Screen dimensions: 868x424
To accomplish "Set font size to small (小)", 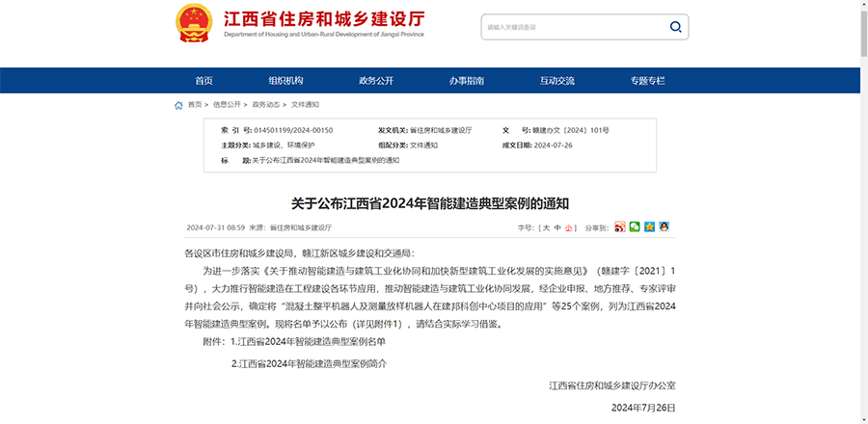I will 569,228.
